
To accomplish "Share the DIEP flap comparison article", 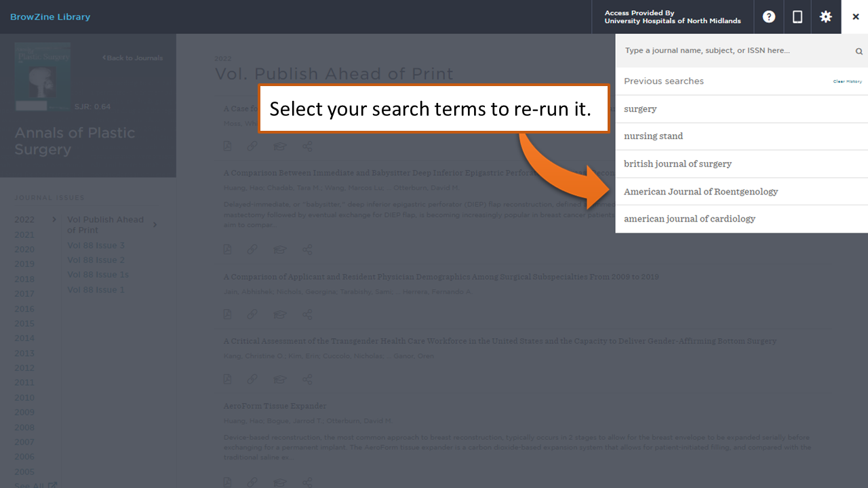I will [307, 249].
